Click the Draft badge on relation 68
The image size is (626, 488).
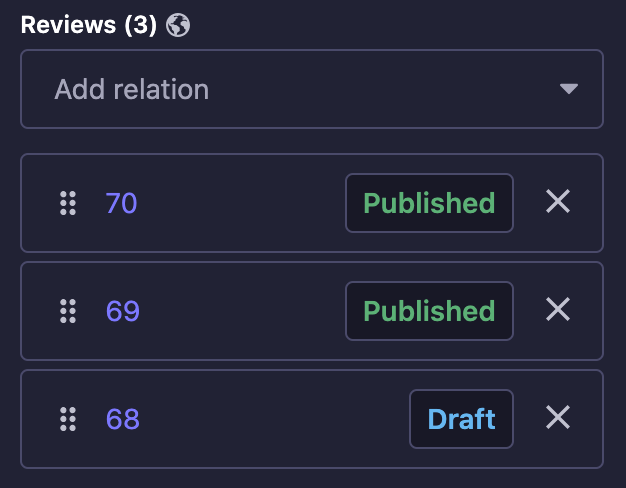tap(461, 419)
